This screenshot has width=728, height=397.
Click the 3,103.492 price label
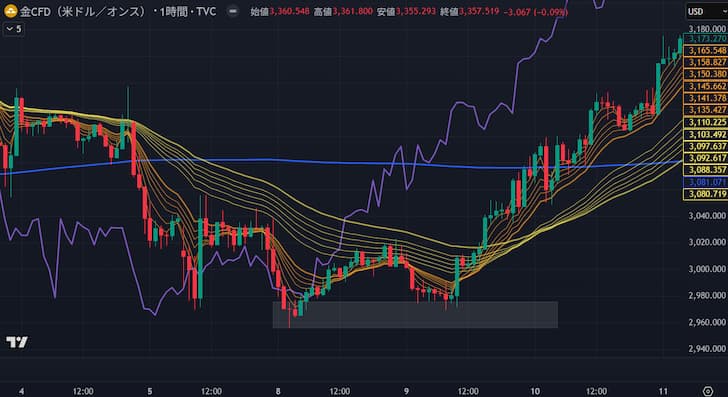[706, 135]
